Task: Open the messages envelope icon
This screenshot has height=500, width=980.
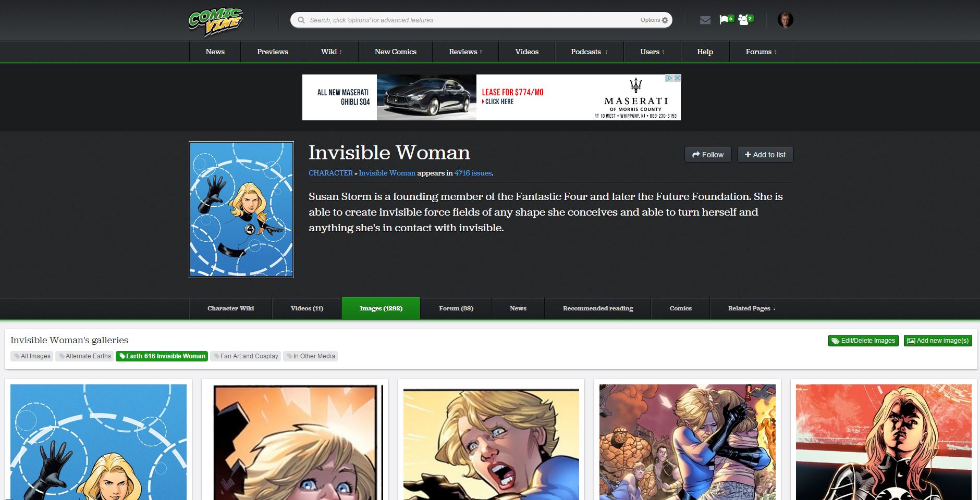Action: [x=705, y=20]
